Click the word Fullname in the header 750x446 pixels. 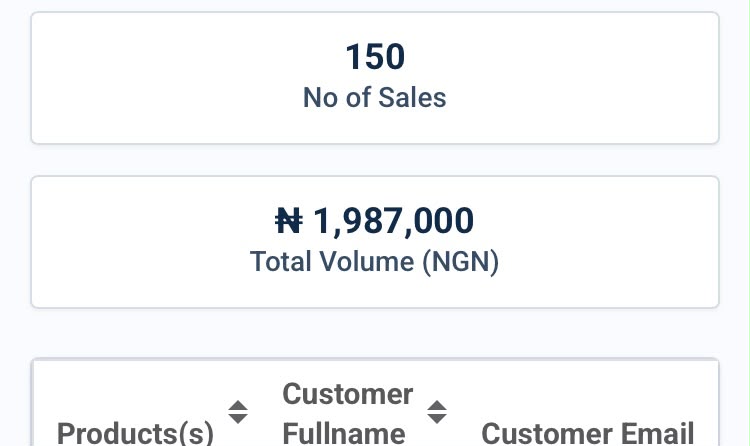(x=344, y=433)
